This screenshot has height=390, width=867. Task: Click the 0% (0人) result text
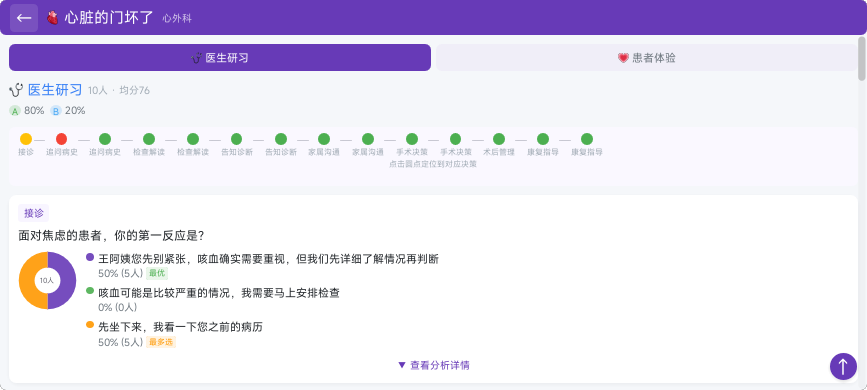pos(118,308)
